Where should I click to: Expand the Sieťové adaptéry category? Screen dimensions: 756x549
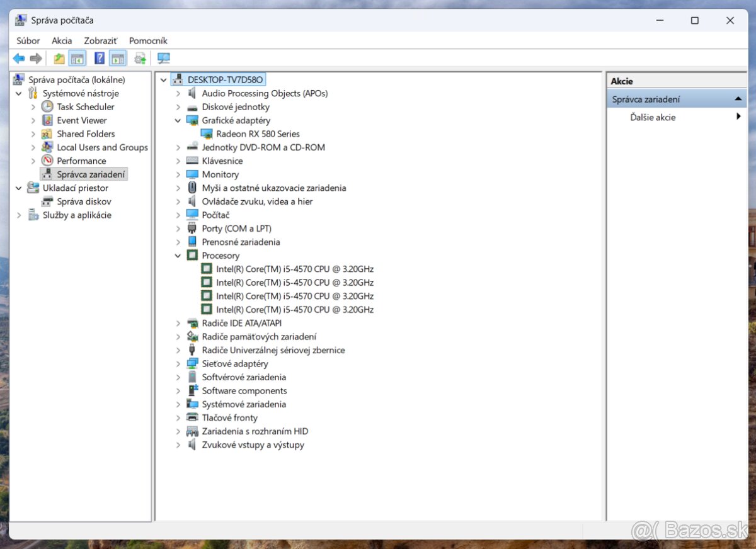click(x=178, y=364)
